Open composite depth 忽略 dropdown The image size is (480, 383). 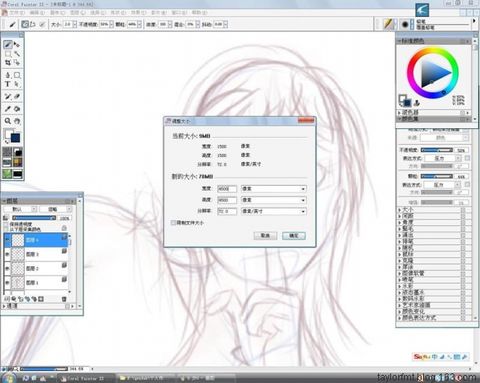coord(55,209)
